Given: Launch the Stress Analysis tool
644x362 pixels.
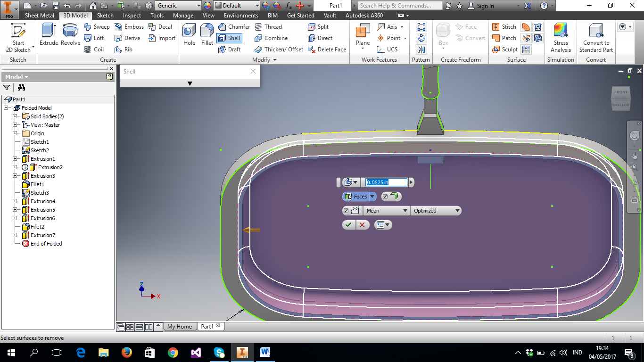Looking at the screenshot, I should coord(561,38).
